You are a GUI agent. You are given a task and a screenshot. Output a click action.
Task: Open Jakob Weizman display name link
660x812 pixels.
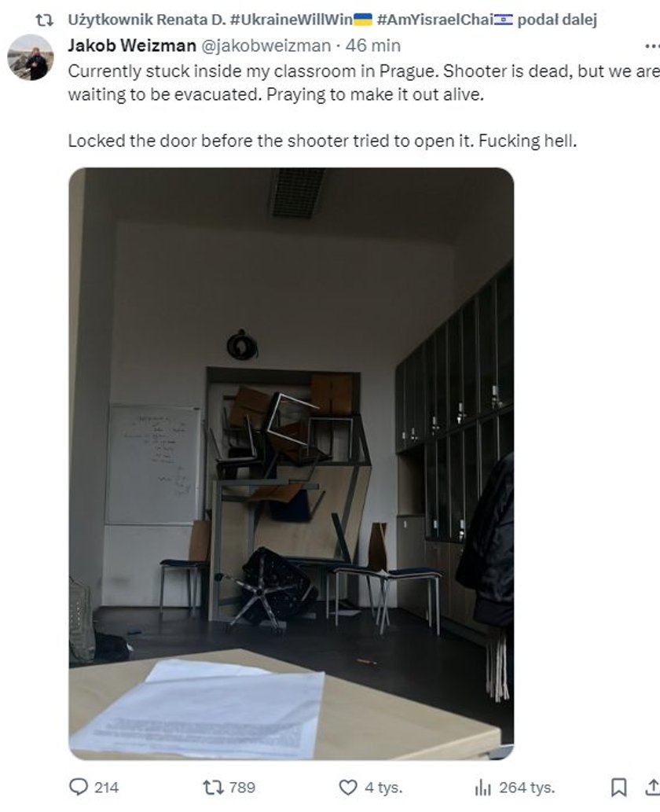132,46
